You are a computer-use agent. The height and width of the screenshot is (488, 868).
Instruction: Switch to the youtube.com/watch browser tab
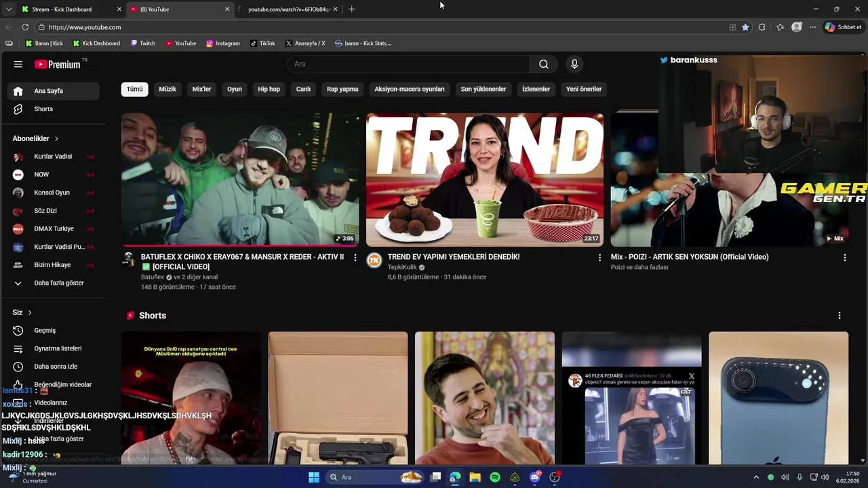[x=288, y=9]
